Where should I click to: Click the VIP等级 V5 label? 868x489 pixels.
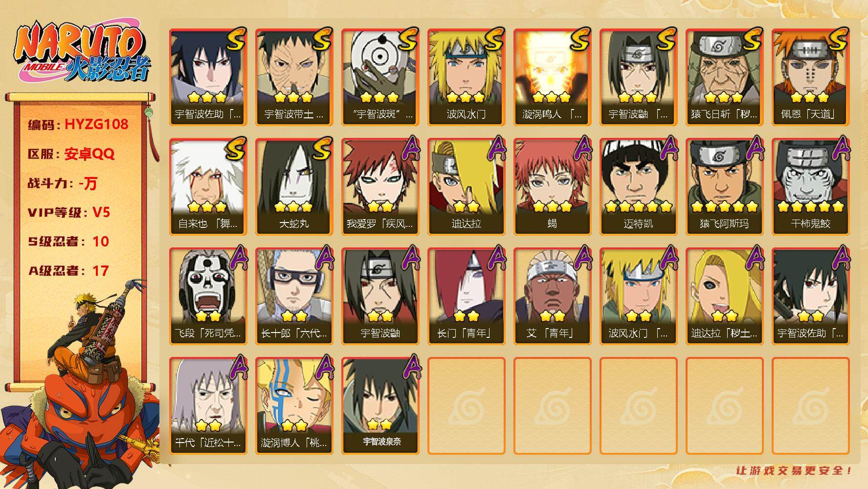click(x=69, y=212)
